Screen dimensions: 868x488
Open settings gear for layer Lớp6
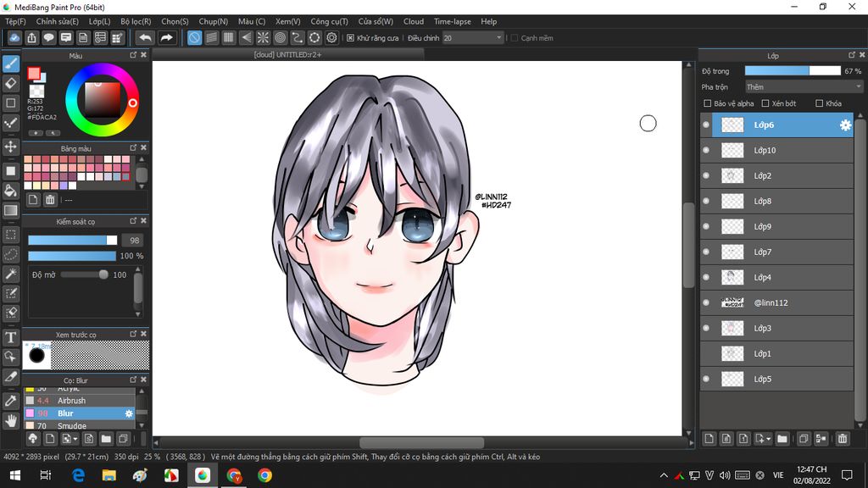coord(845,125)
